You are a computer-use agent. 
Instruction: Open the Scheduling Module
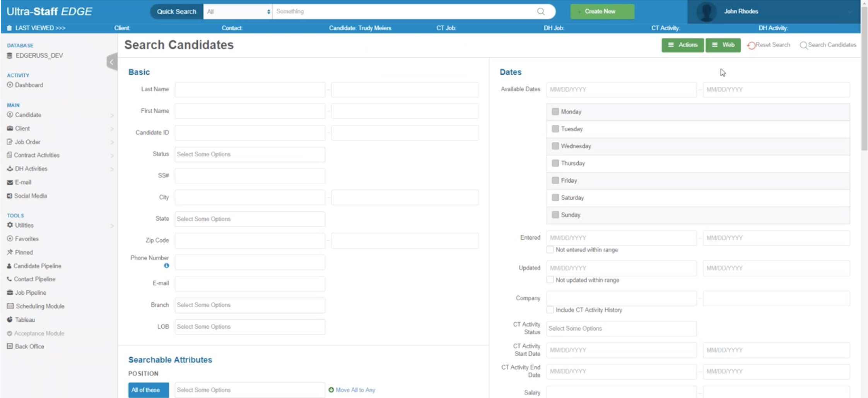coord(39,306)
